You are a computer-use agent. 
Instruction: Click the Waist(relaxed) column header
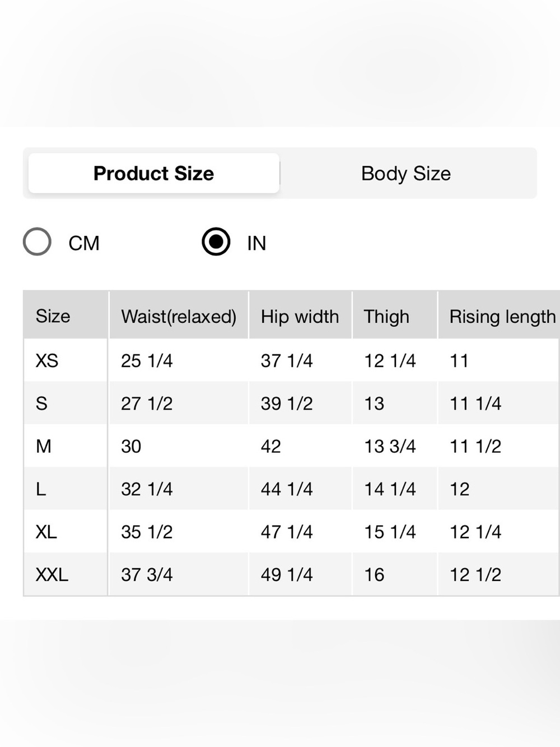point(179,315)
